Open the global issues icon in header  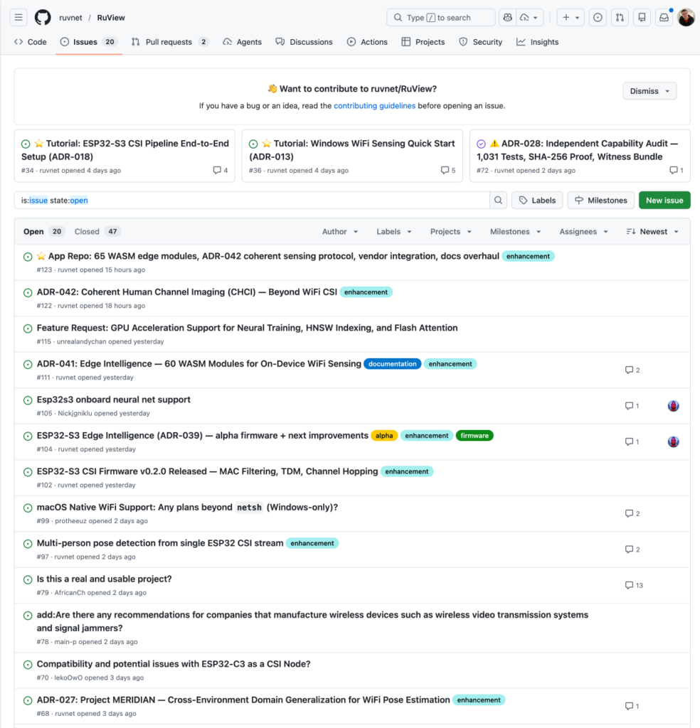pyautogui.click(x=598, y=18)
